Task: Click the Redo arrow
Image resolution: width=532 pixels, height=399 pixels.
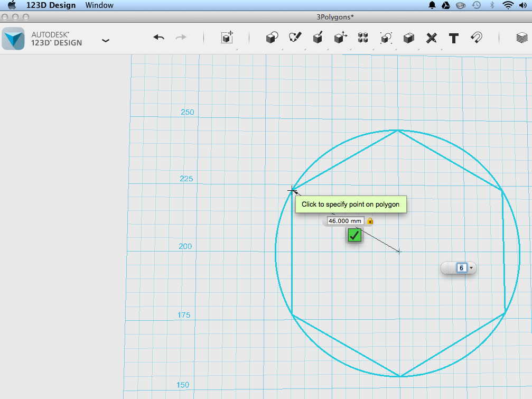Action: point(181,38)
